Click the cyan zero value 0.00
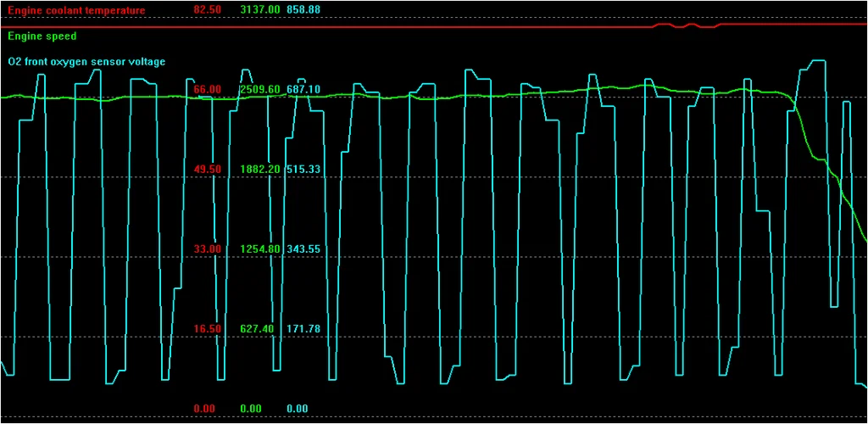 pos(298,409)
